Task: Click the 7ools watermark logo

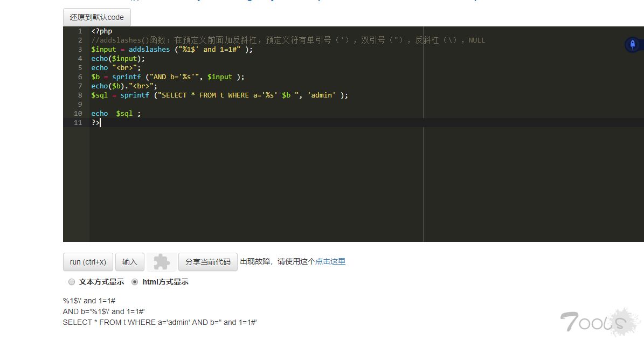Action: tap(592, 322)
